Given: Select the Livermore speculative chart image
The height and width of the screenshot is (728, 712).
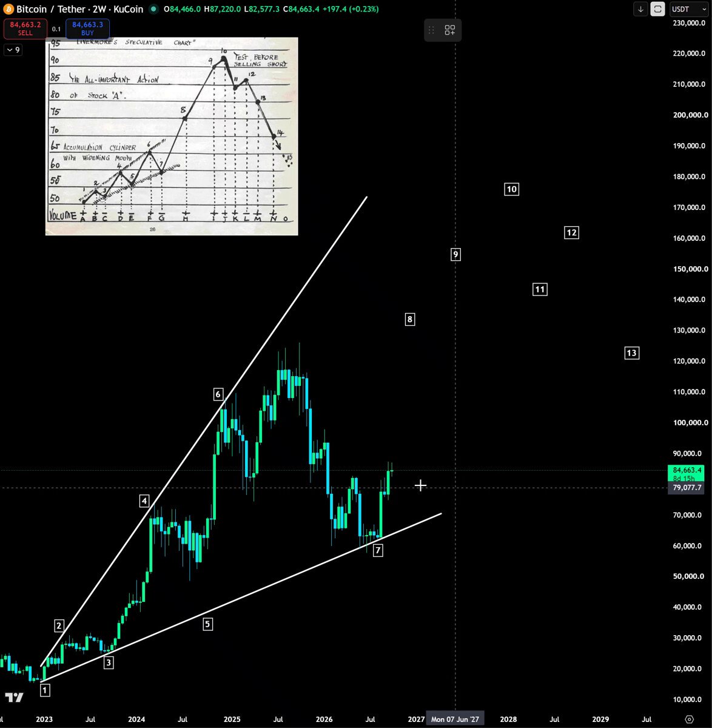Looking at the screenshot, I should pyautogui.click(x=172, y=136).
